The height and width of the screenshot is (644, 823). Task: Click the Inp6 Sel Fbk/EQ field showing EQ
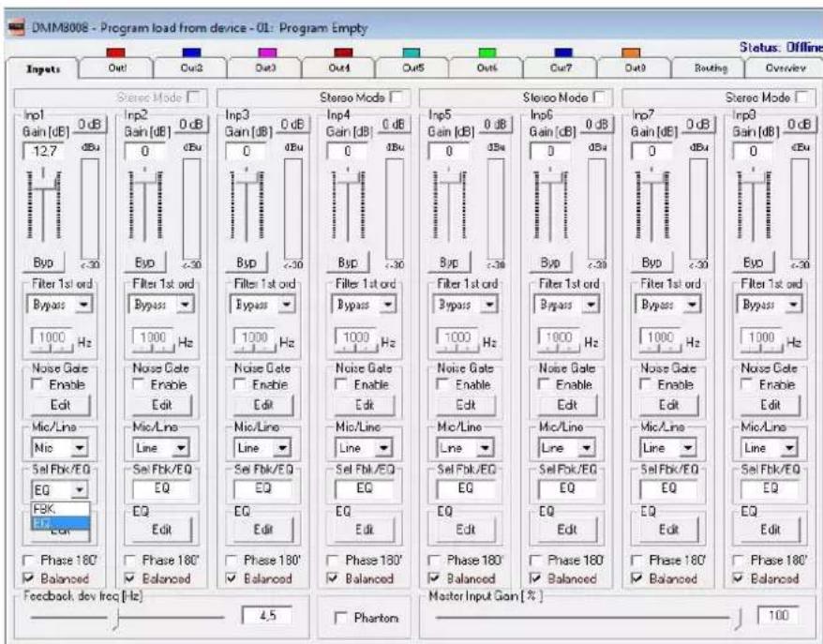(x=567, y=488)
